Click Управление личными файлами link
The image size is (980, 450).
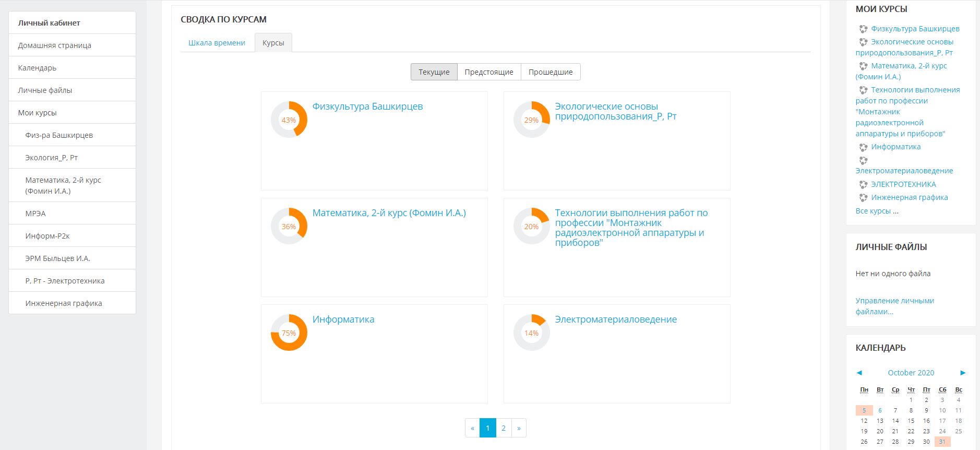pos(894,306)
